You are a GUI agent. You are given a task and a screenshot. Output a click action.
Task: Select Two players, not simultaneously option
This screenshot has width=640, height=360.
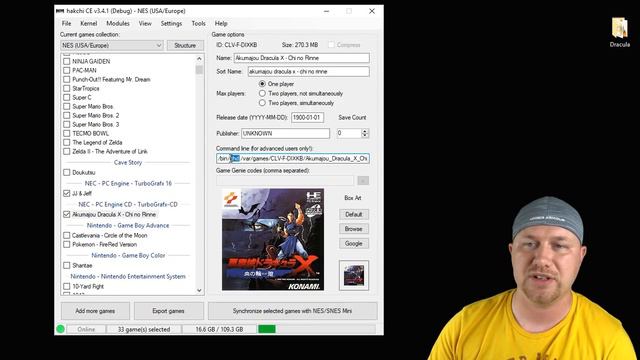pyautogui.click(x=262, y=93)
